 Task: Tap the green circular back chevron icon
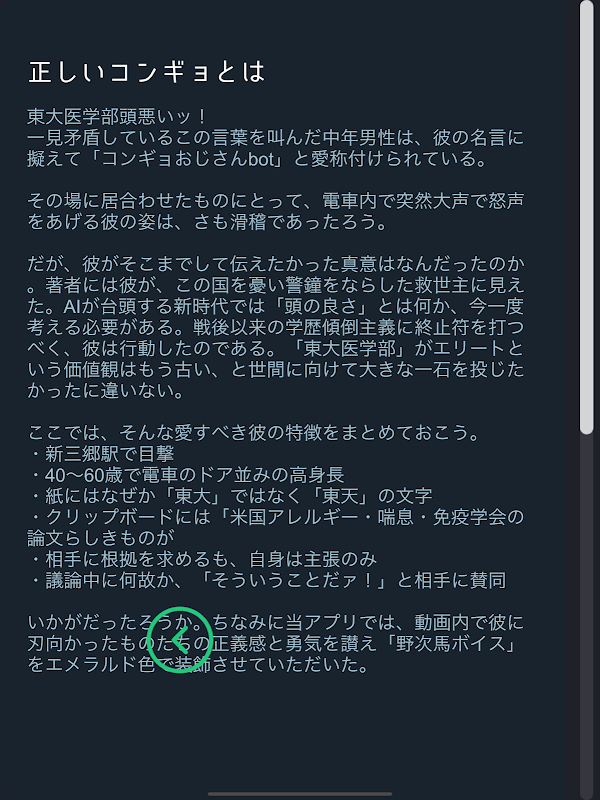coord(180,640)
